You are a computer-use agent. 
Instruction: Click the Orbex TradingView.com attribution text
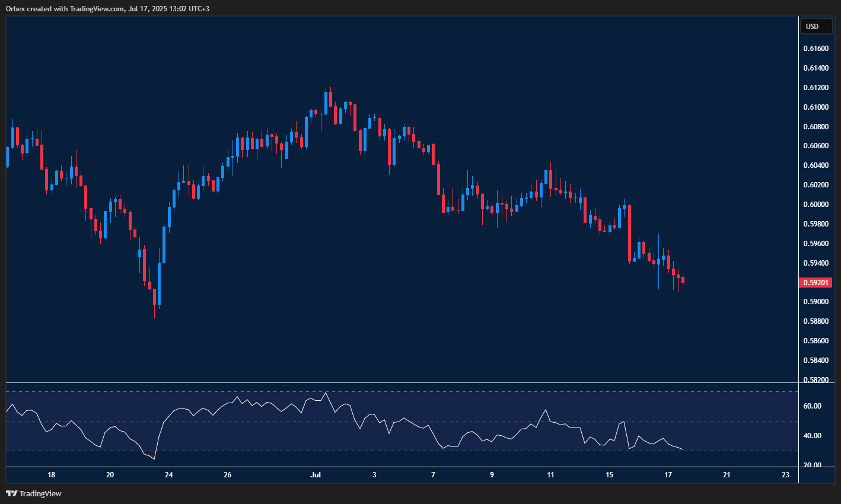pyautogui.click(x=107, y=8)
